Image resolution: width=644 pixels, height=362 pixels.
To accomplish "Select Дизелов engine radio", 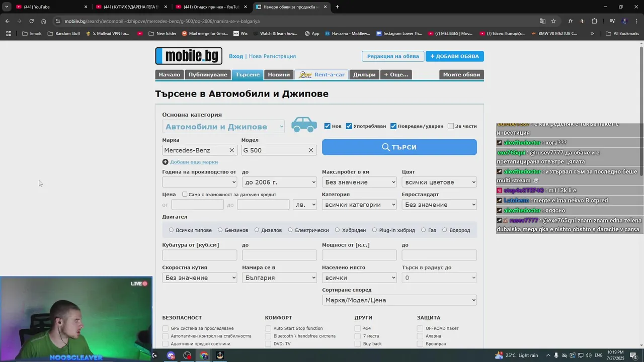I will [x=257, y=230].
